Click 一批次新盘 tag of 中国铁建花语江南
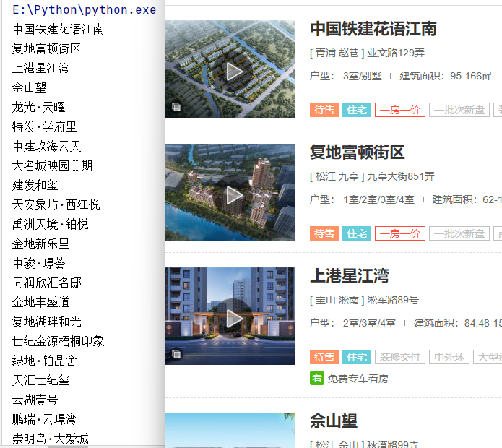The height and width of the screenshot is (448, 502). click(459, 110)
